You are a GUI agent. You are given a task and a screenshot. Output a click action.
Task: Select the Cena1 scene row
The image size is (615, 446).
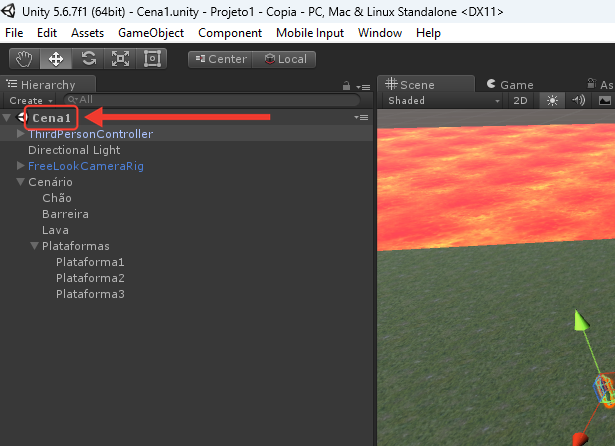187,117
